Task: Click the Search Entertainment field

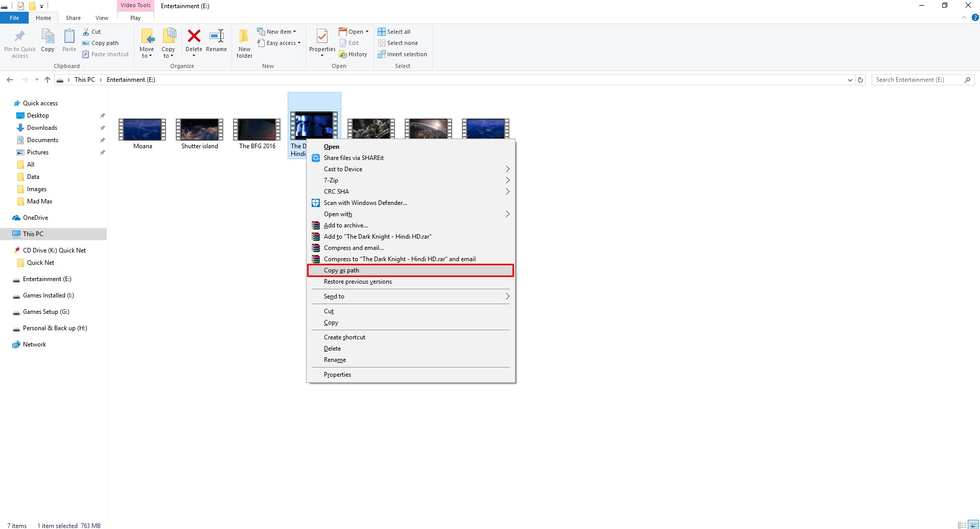Action: [x=917, y=80]
